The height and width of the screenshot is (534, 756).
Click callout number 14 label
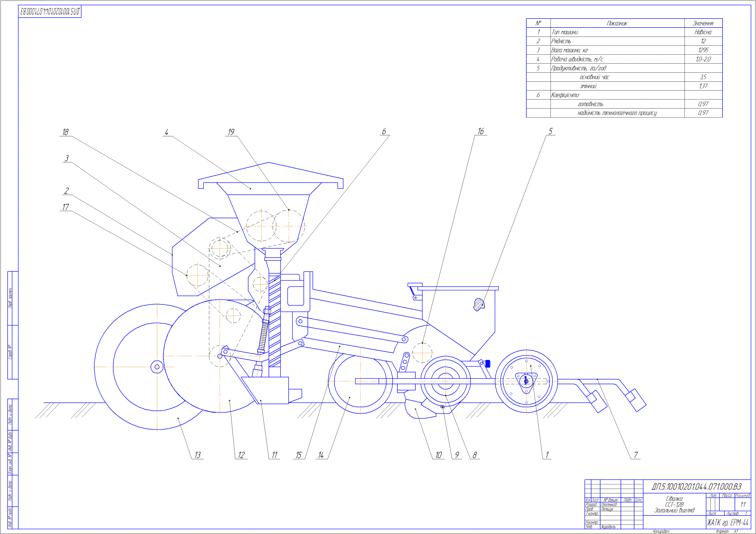pos(321,455)
